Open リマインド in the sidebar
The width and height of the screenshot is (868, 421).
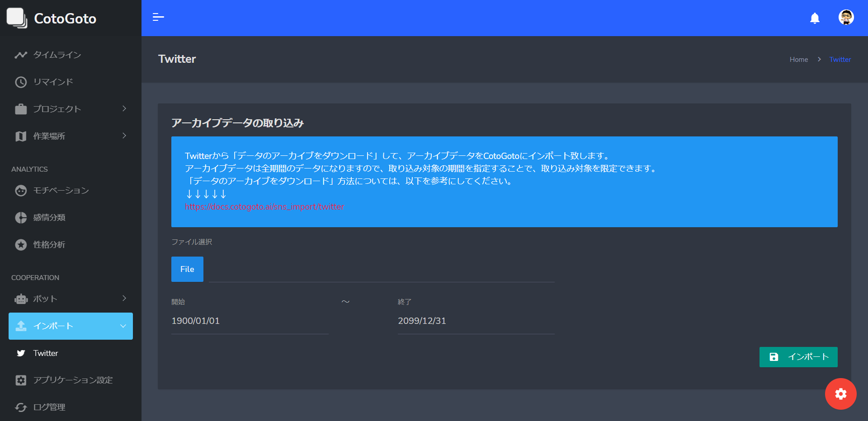point(53,82)
